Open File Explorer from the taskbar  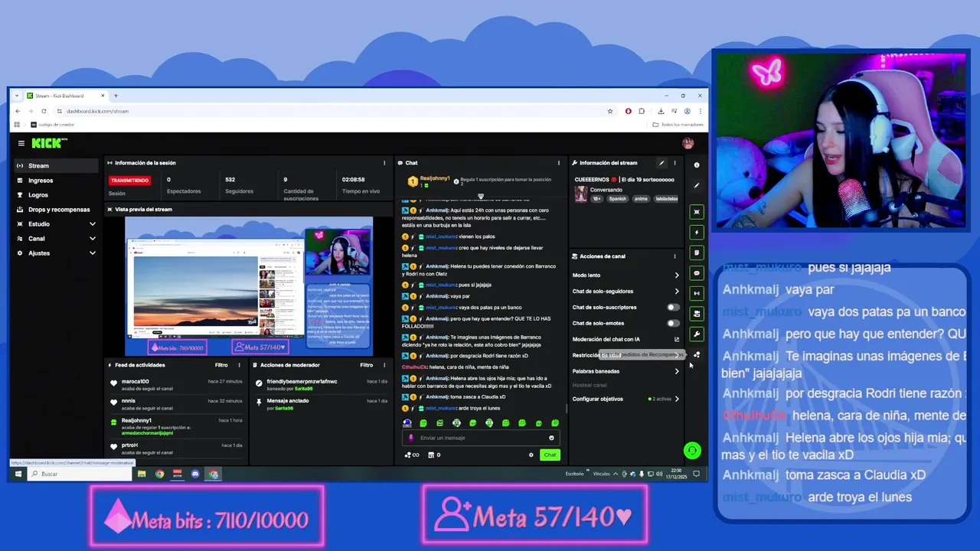[142, 474]
